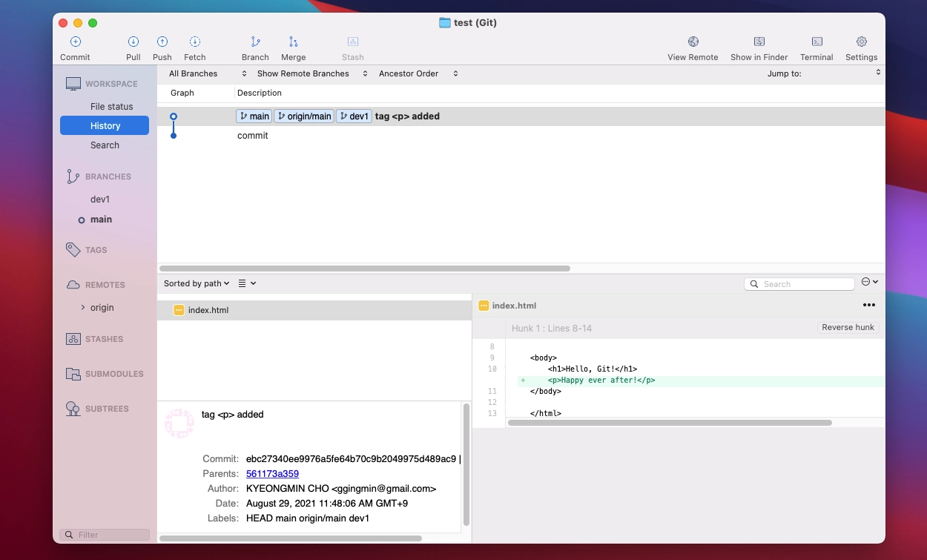Open parent commit link 561173a359

tap(272, 474)
